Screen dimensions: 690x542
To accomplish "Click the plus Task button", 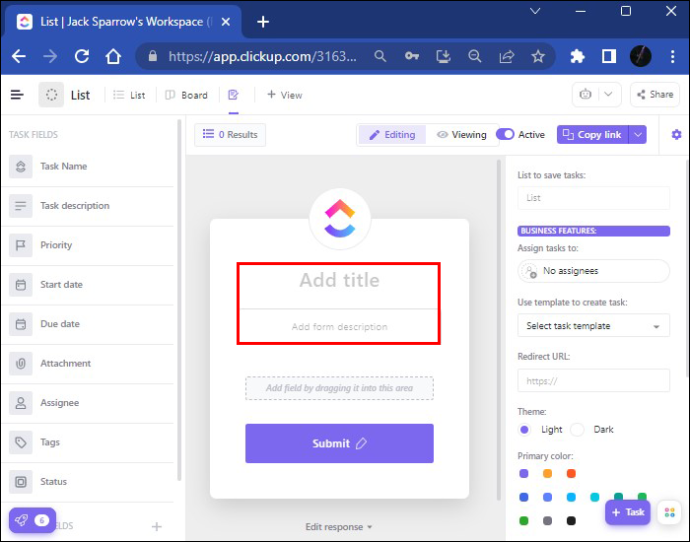I will pyautogui.click(x=628, y=513).
